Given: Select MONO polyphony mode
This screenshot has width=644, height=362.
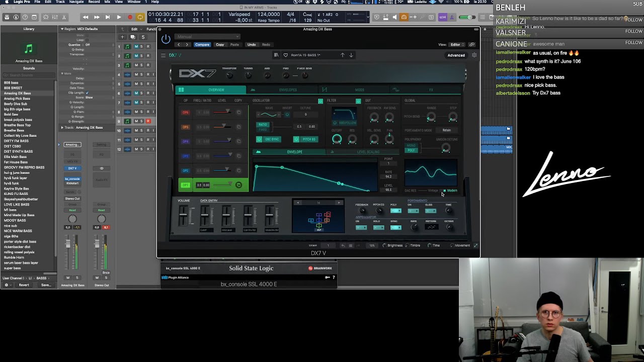Looking at the screenshot, I should 411,146.
